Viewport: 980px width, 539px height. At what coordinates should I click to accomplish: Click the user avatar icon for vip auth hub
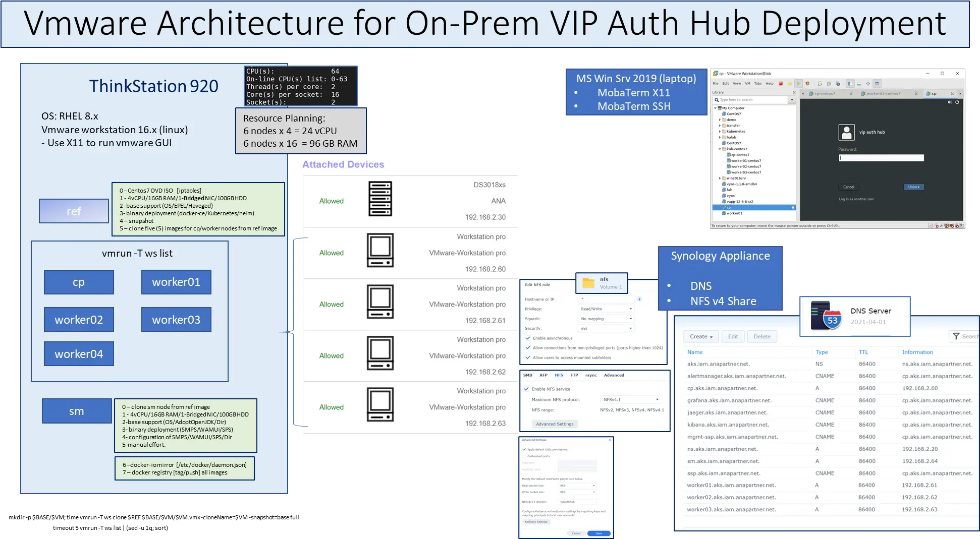[x=846, y=132]
